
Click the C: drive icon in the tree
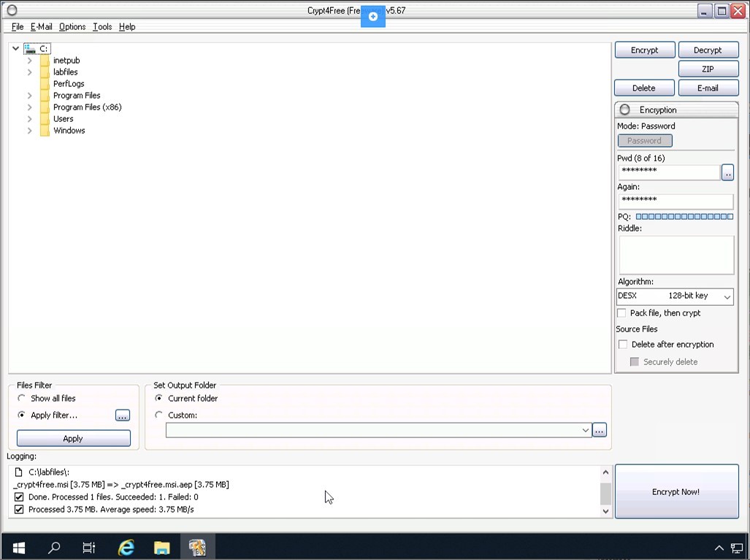pos(30,49)
